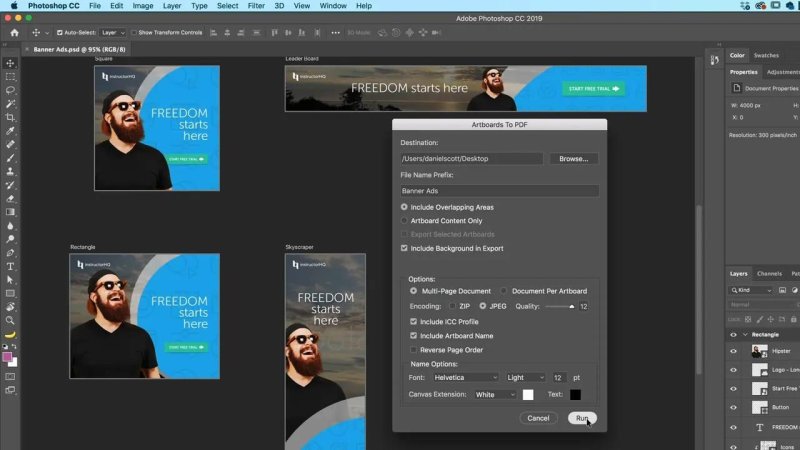Open the tool preset picker arrow

click(47, 33)
